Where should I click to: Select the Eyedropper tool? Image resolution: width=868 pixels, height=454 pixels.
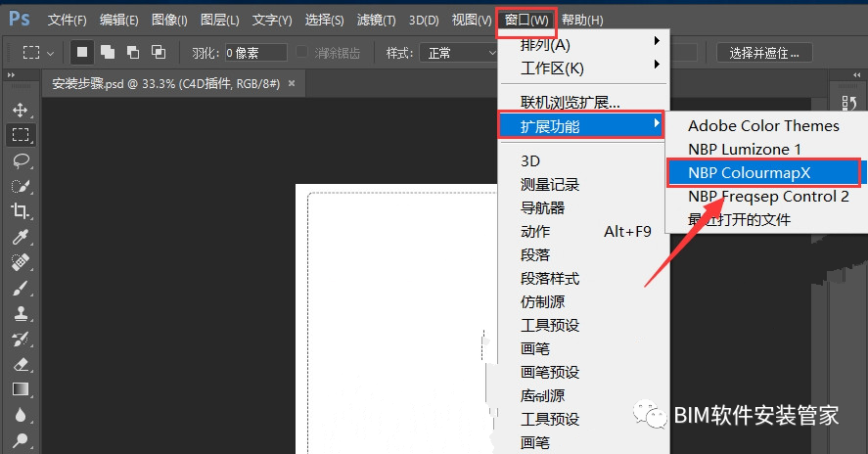21,237
